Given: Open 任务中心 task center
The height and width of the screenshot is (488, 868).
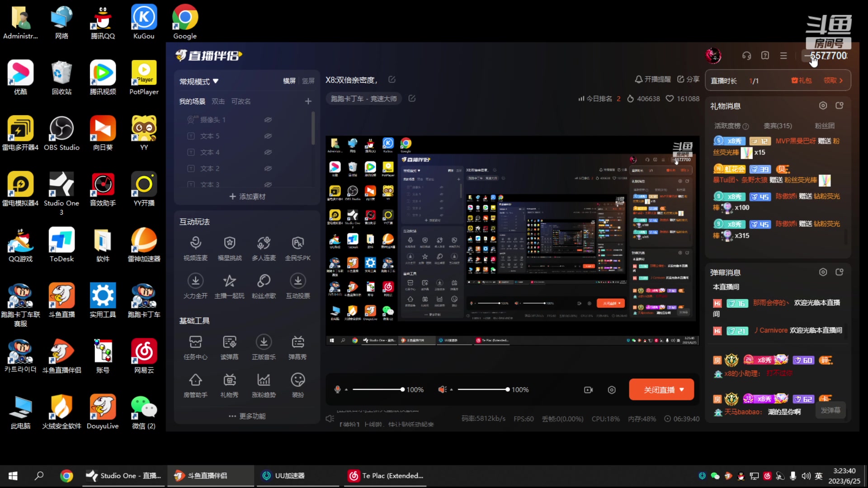Looking at the screenshot, I should (x=195, y=347).
